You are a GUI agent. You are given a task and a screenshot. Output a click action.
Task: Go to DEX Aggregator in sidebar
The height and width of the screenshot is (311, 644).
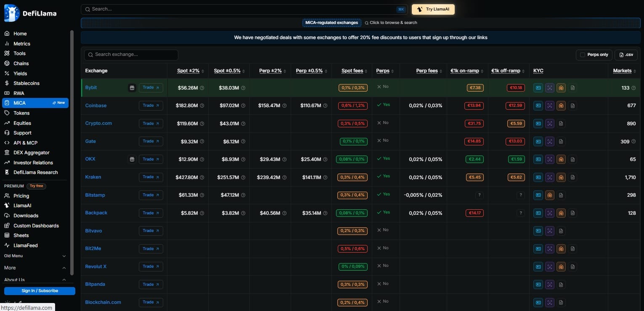coord(32,153)
